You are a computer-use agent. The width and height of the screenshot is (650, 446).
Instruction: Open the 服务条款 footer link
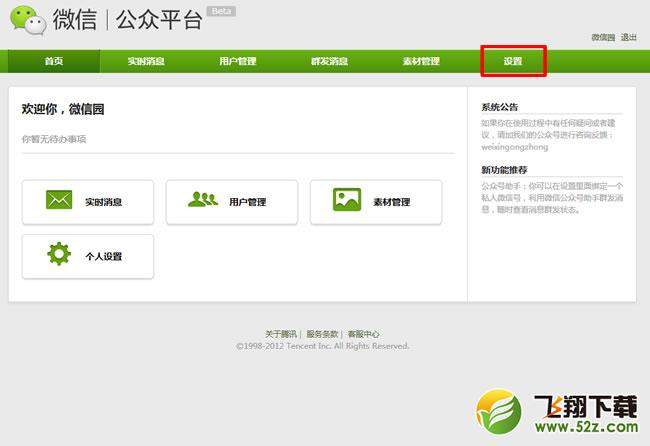(x=322, y=334)
